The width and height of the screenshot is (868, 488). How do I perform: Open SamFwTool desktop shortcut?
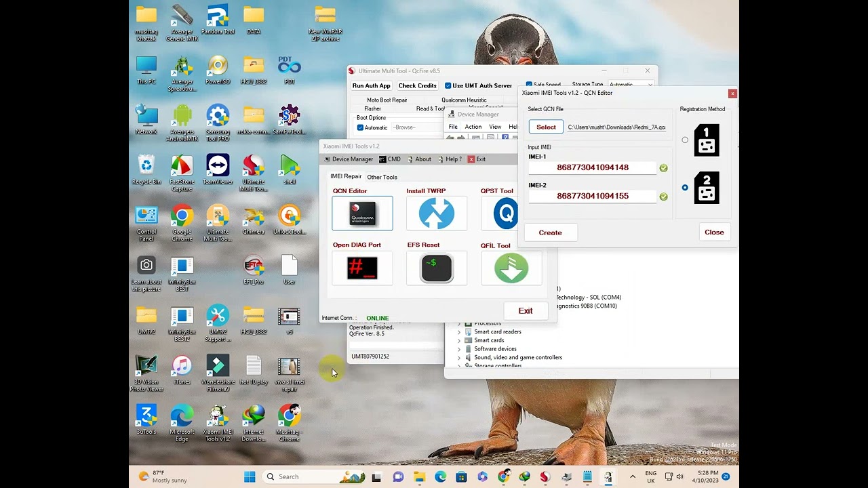(289, 120)
